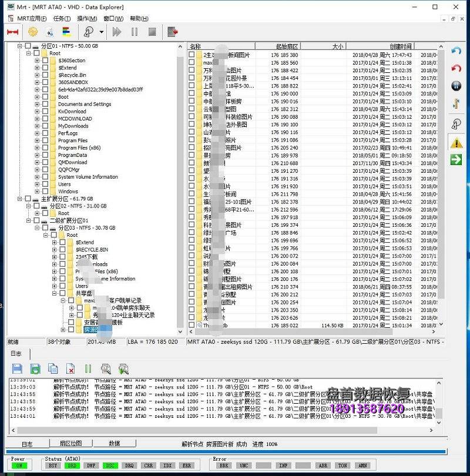Image resolution: width=470 pixels, height=476 pixels.
Task: Click the red connector icon in toolbar
Action: pyautogui.click(x=13, y=32)
